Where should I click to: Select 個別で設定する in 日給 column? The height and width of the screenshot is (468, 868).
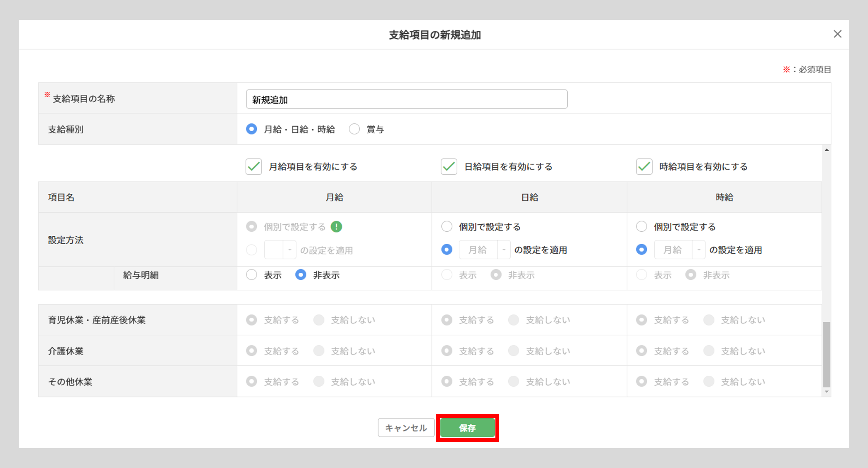tap(446, 227)
